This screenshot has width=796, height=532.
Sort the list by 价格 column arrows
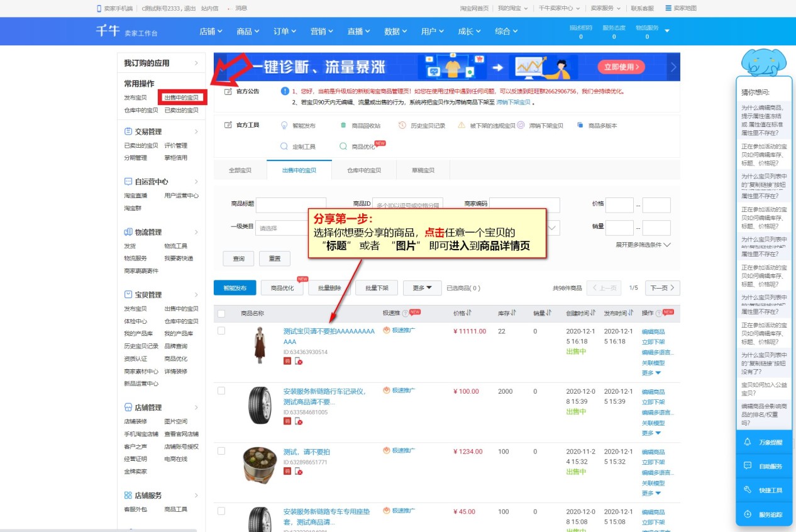[x=469, y=313]
